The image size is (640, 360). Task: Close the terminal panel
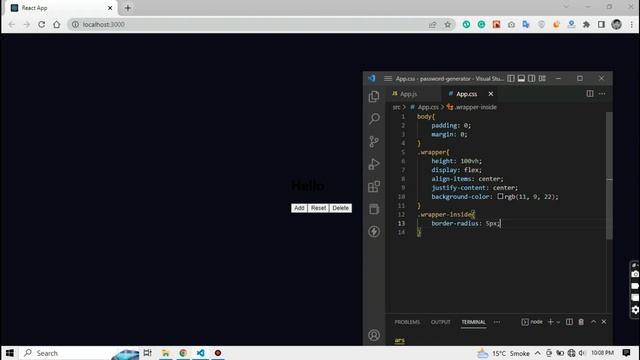[604, 322]
